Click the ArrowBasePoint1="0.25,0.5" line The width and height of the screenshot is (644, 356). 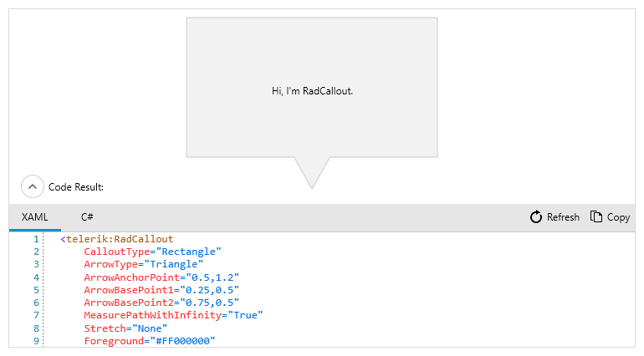pos(161,290)
